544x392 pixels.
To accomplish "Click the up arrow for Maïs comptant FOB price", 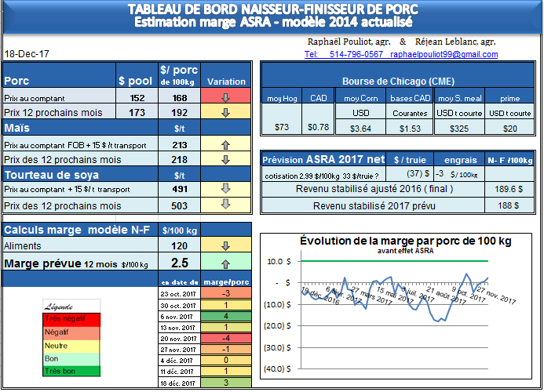I will pyautogui.click(x=225, y=145).
